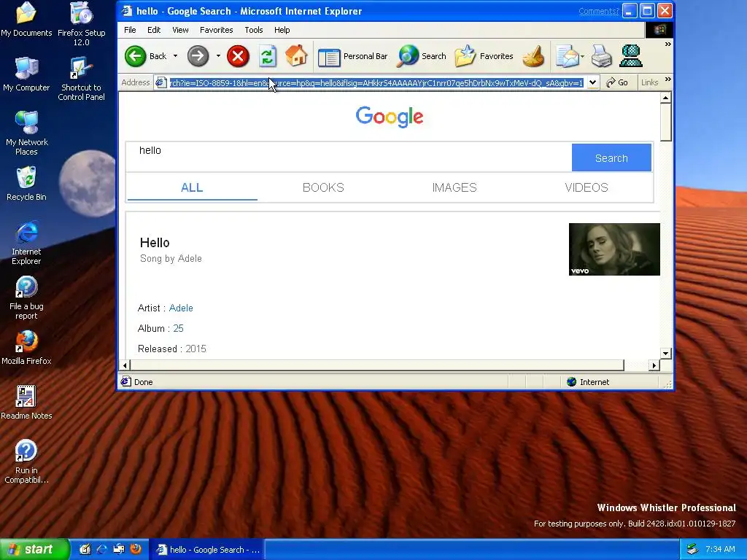Click the horizontal scrollbar left arrow

pyautogui.click(x=125, y=365)
